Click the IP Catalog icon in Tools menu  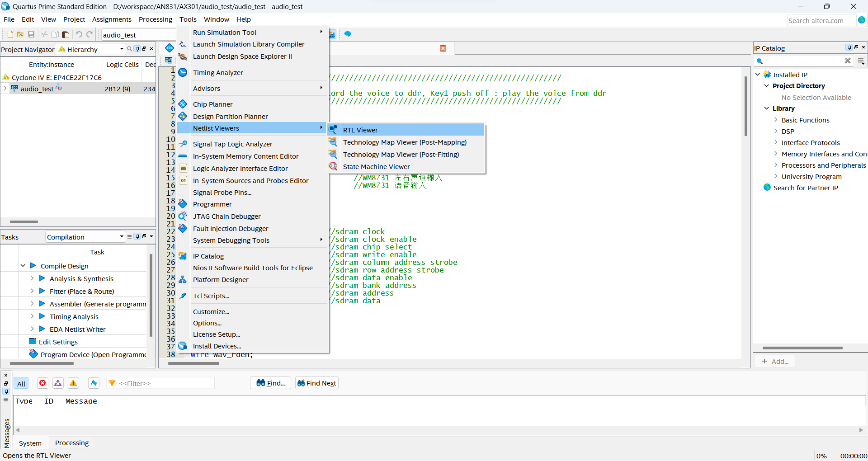pyautogui.click(x=183, y=256)
